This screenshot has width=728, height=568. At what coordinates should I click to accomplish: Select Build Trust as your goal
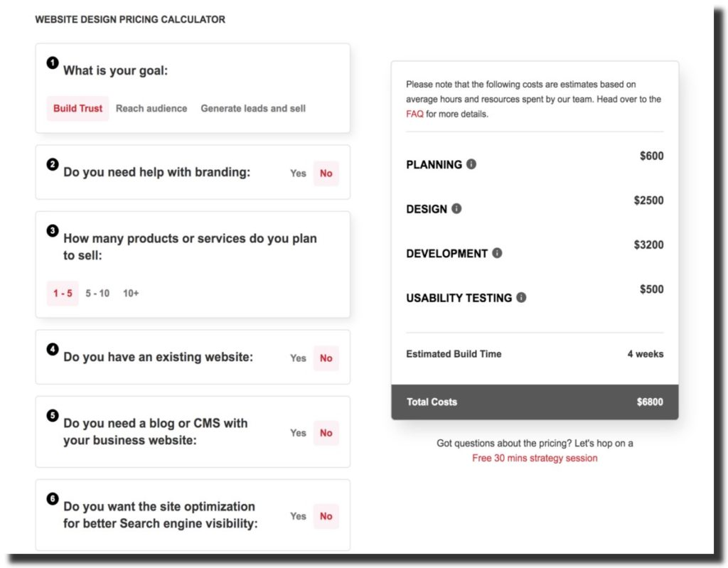pos(77,108)
